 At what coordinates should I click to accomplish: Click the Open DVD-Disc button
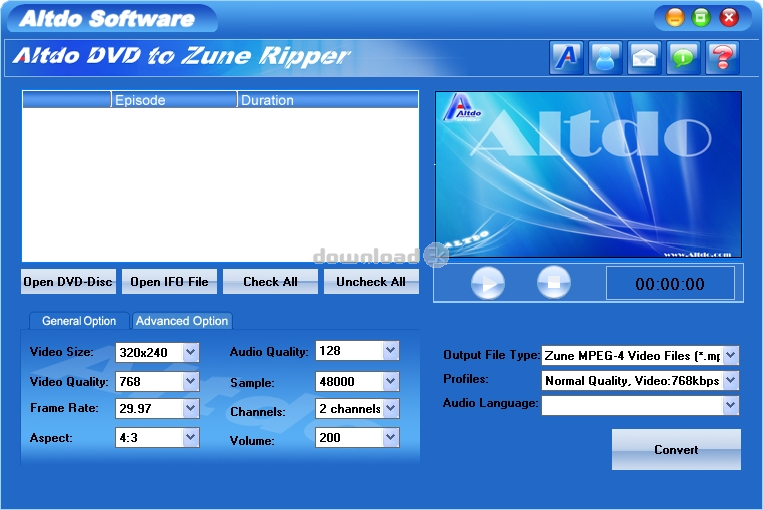tap(68, 282)
